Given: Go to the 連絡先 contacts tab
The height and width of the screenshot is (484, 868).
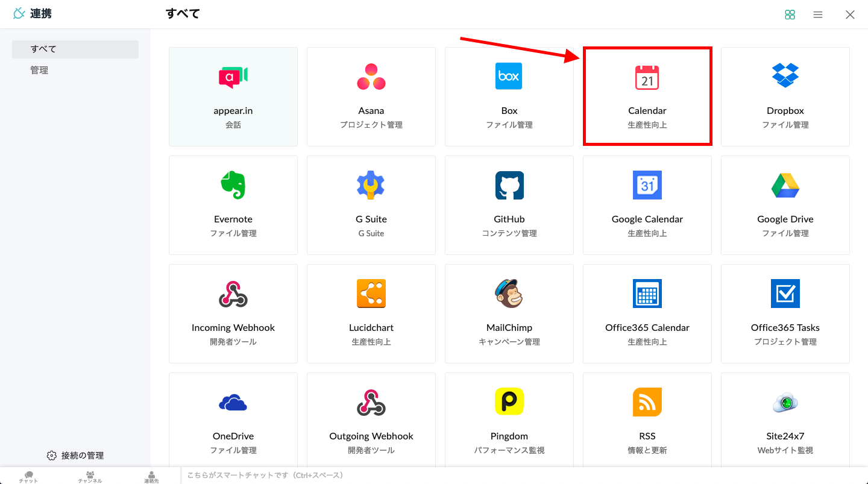Looking at the screenshot, I should pyautogui.click(x=151, y=477).
